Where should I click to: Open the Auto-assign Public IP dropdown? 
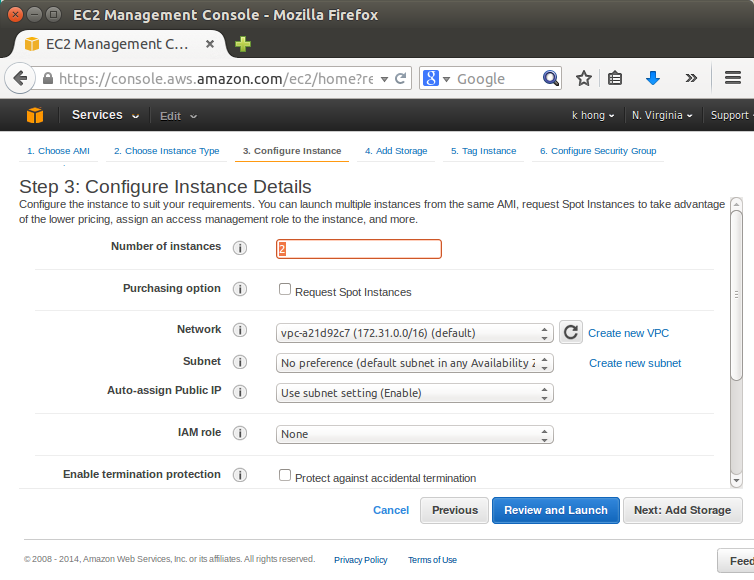pos(415,393)
